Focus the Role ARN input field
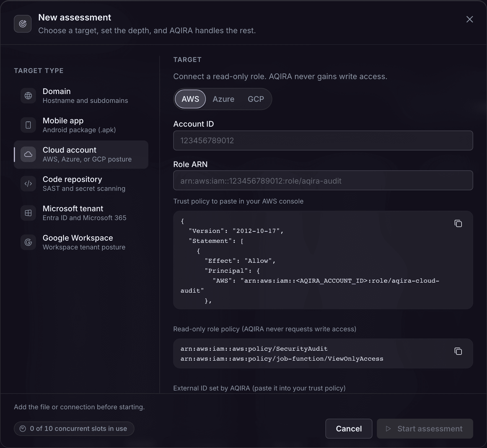This screenshot has width=487, height=448. (x=323, y=181)
